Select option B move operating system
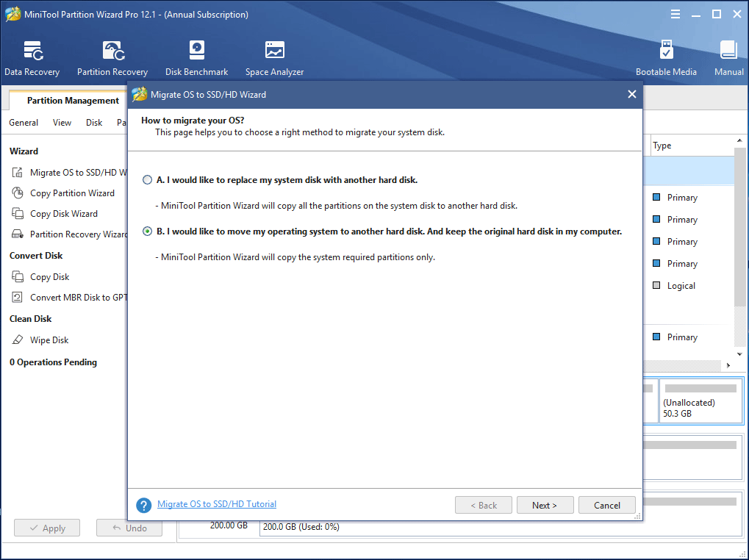The image size is (749, 560). point(147,231)
